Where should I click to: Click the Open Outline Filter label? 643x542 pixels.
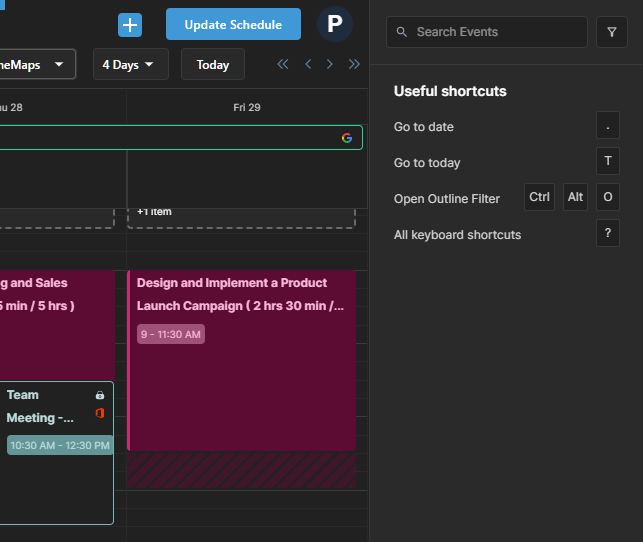(x=447, y=199)
